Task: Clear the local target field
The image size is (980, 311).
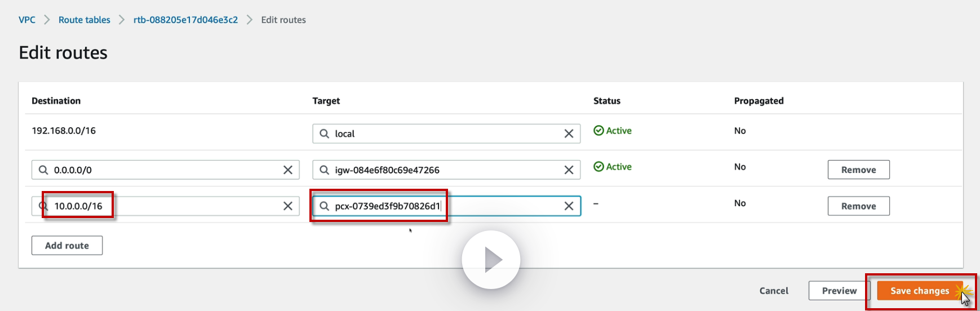Action: (x=569, y=134)
